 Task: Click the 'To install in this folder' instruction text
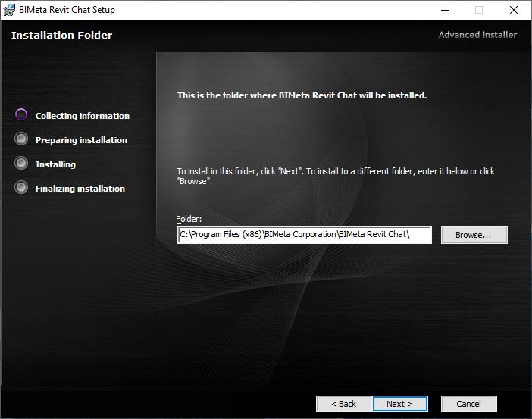[336, 176]
